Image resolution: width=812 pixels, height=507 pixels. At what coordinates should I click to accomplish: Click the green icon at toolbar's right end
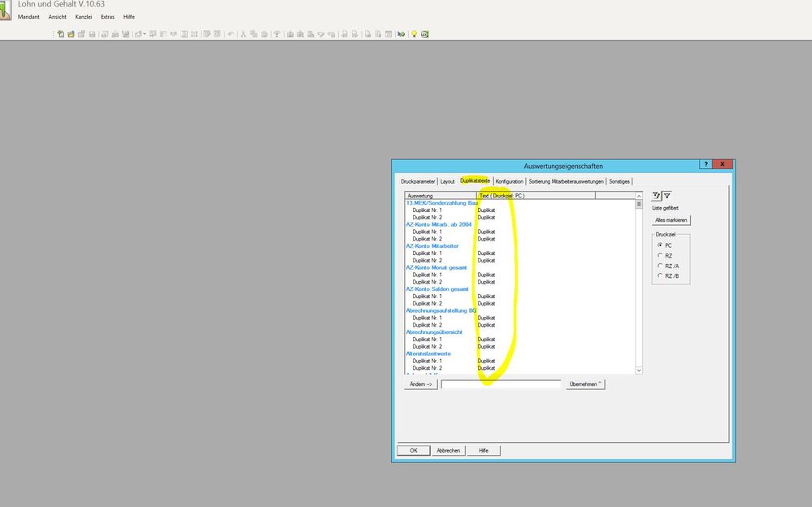click(x=424, y=34)
